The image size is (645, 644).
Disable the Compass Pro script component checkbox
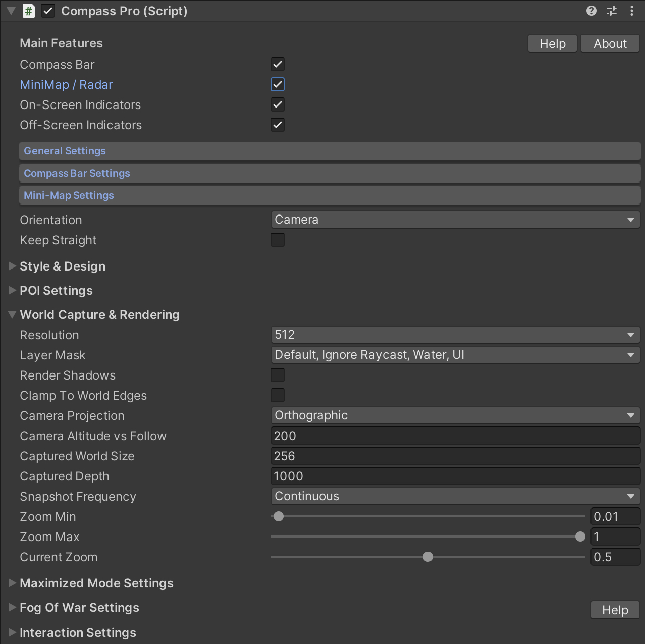pyautogui.click(x=48, y=11)
